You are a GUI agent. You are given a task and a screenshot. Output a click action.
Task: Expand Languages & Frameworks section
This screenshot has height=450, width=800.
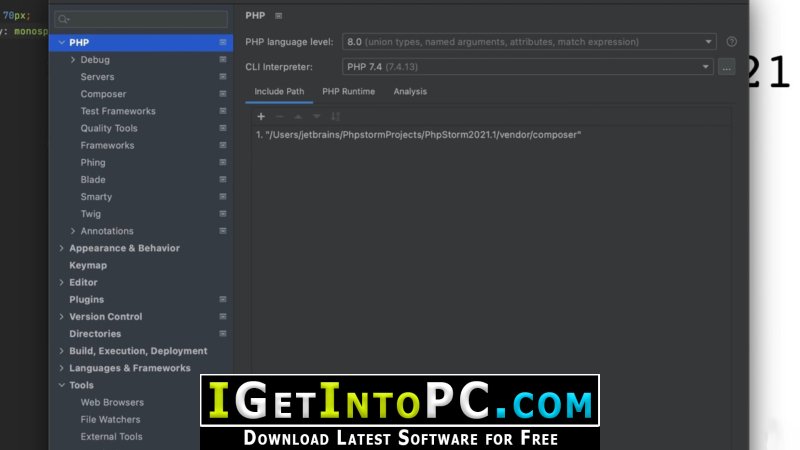coord(62,368)
